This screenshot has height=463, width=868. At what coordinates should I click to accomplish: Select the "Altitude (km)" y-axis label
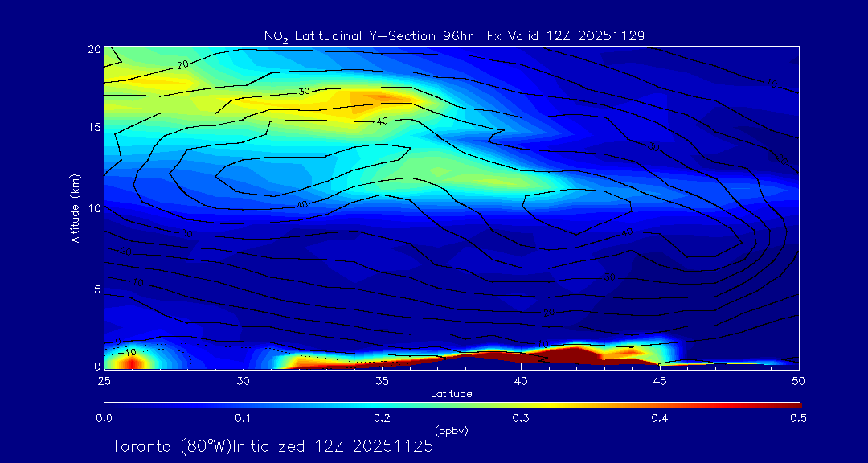[x=74, y=208]
